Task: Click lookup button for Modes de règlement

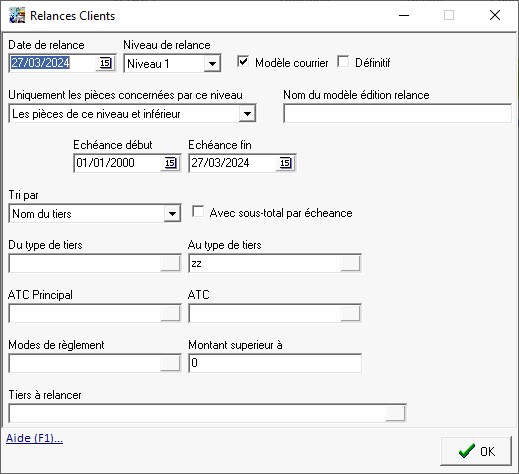Action: pos(170,363)
